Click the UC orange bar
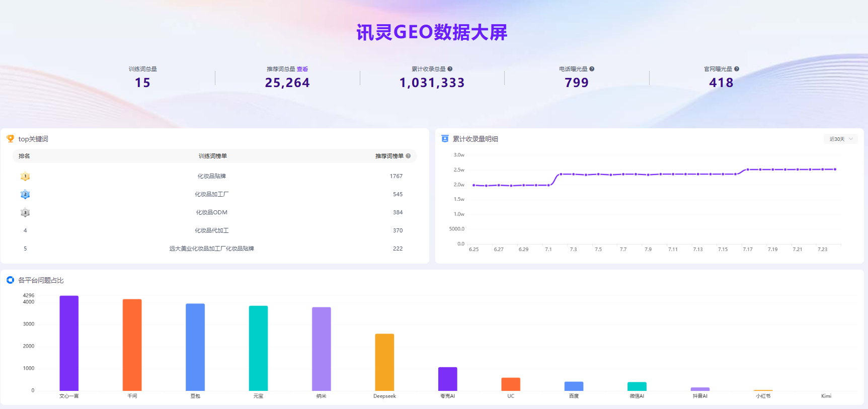The height and width of the screenshot is (409, 868). (x=511, y=384)
